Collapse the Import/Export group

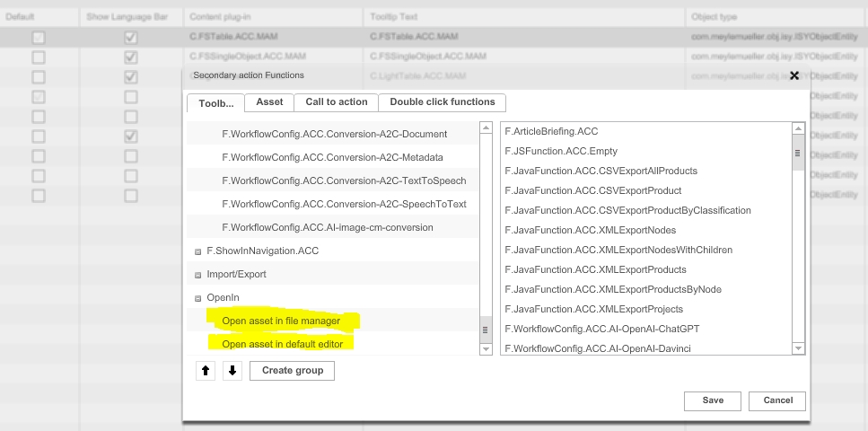tap(197, 275)
